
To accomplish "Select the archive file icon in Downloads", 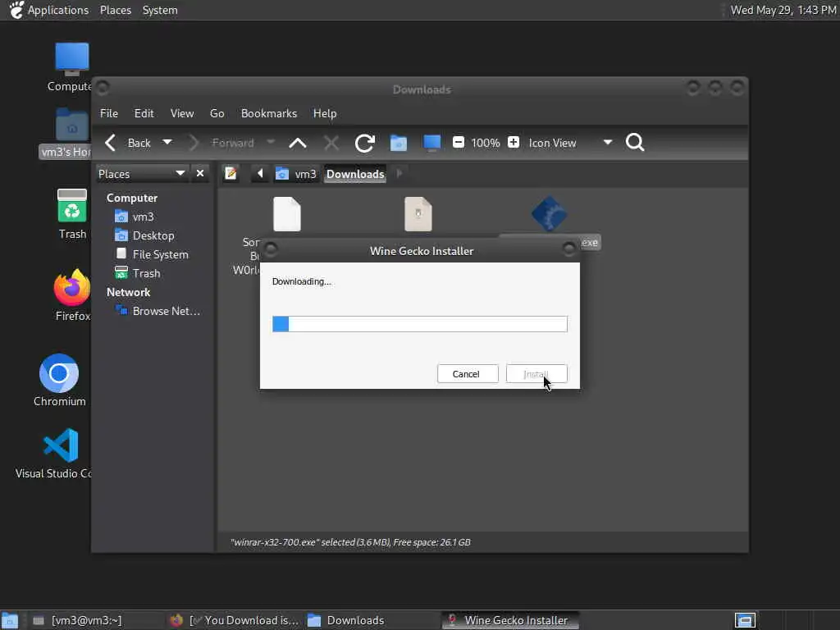I will click(x=418, y=214).
